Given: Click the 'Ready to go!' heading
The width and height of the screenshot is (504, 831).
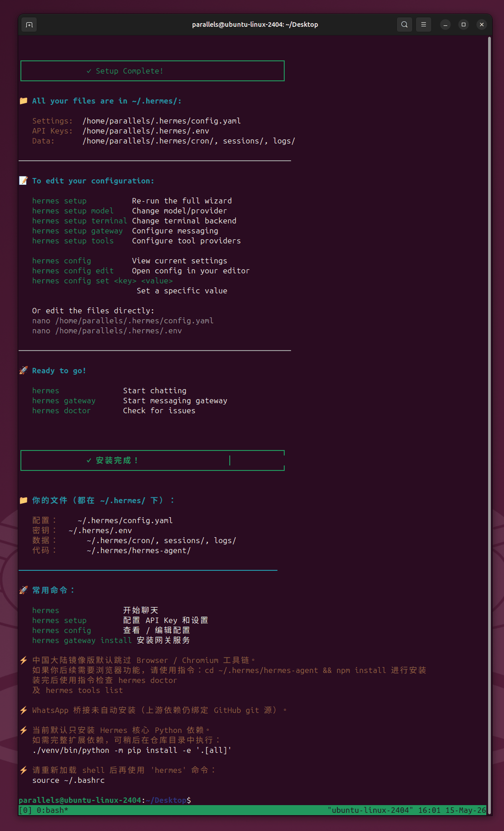Looking at the screenshot, I should [x=59, y=371].
